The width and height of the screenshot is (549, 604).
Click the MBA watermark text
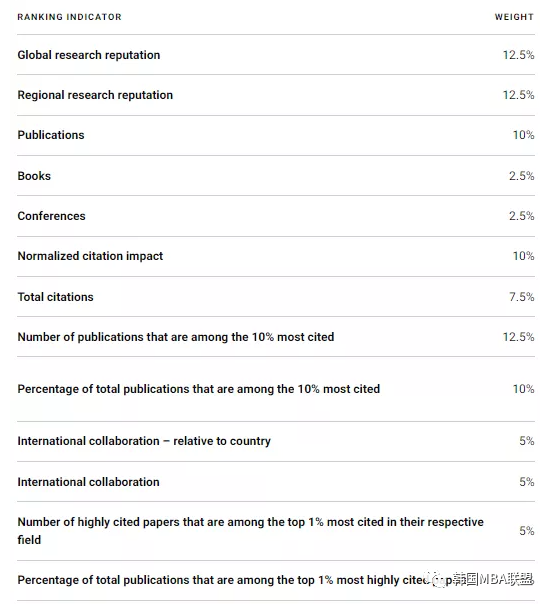pos(493,579)
